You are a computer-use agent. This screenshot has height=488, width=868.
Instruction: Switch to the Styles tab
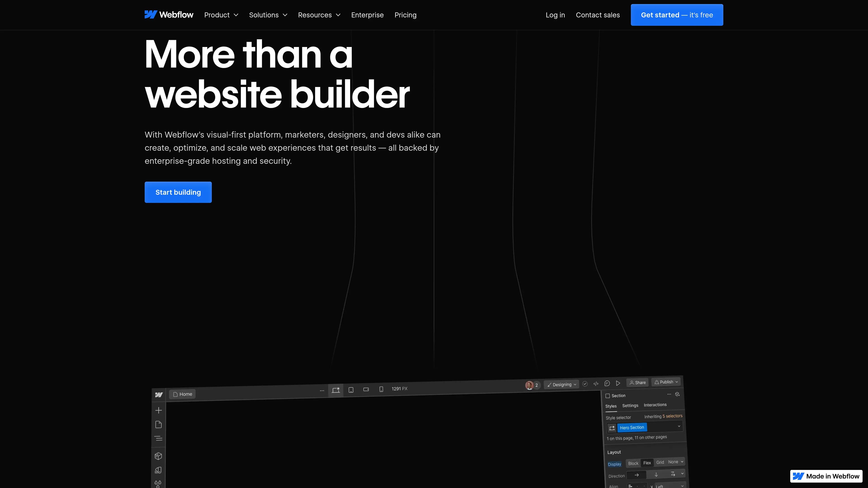click(x=611, y=406)
